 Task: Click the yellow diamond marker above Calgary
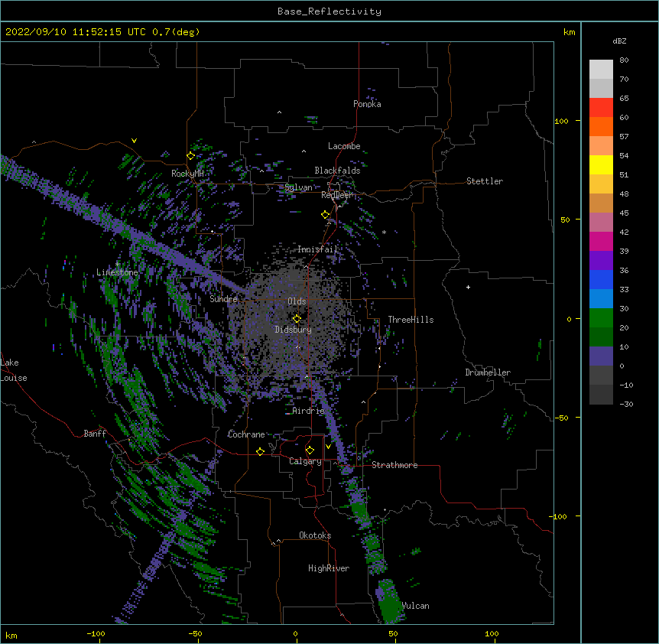[x=310, y=450]
